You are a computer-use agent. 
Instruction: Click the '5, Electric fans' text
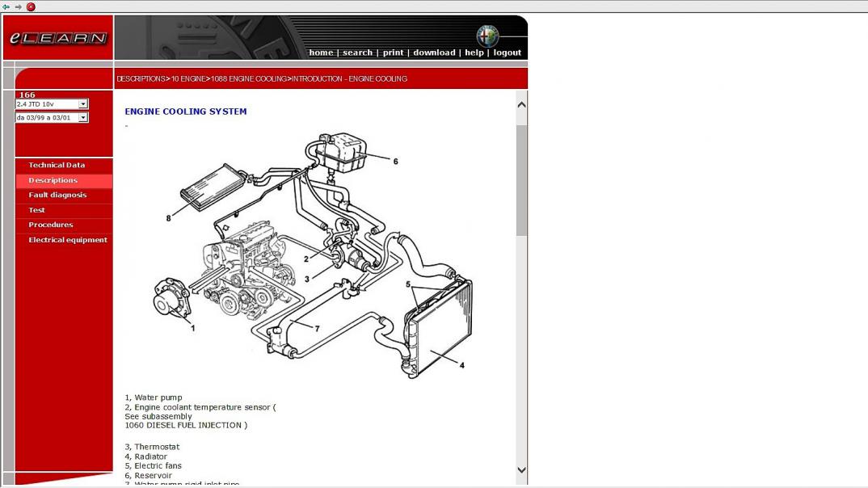(154, 466)
